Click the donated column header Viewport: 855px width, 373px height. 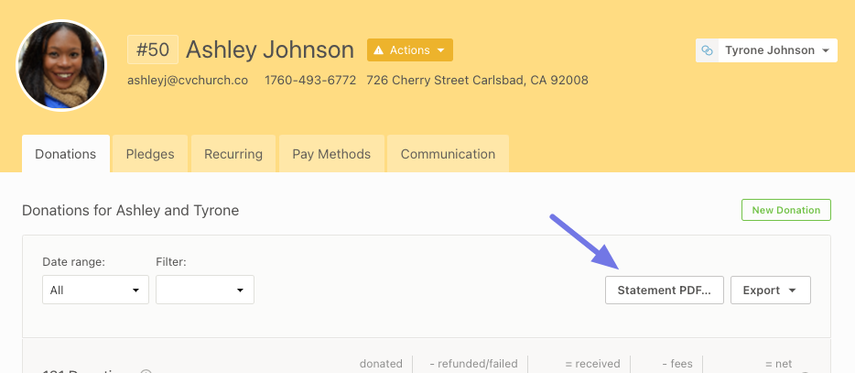pos(381,364)
